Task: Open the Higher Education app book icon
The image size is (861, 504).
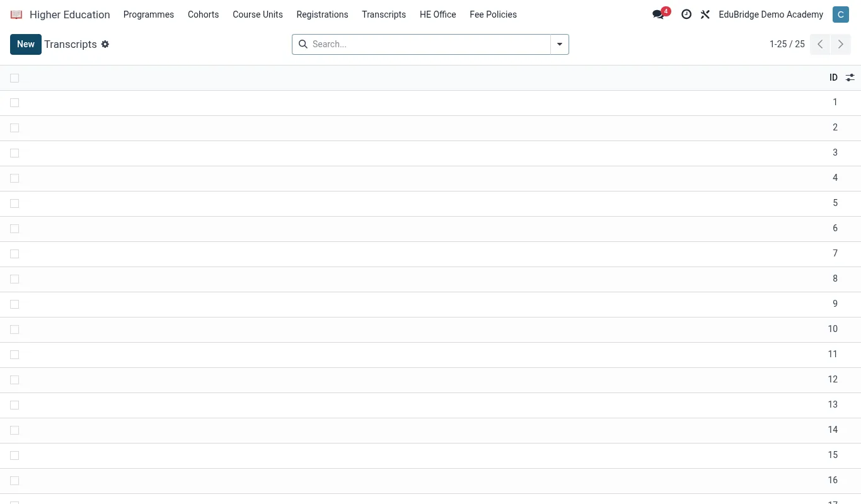Action: (16, 14)
